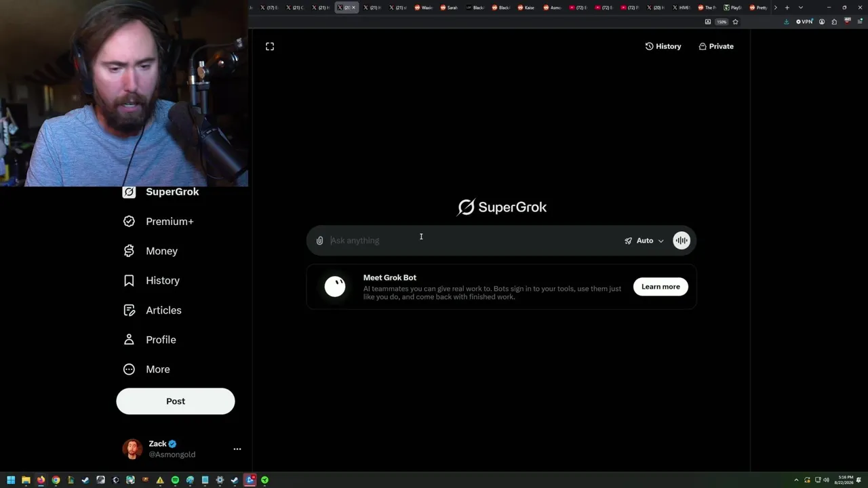Open the Meet Grok Bot heading

[390, 277]
